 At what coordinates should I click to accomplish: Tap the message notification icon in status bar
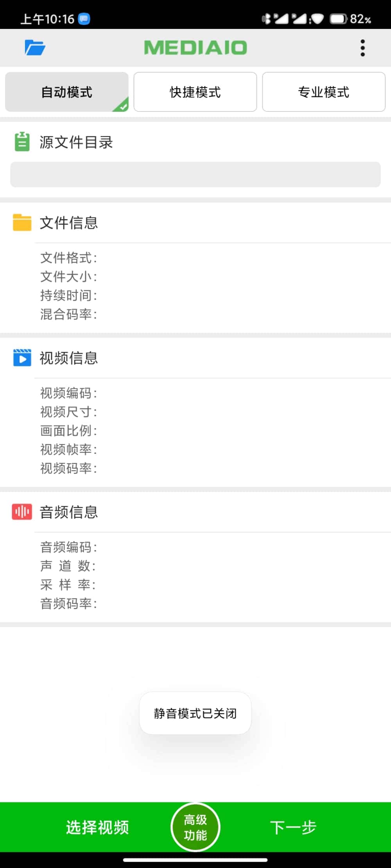point(84,19)
